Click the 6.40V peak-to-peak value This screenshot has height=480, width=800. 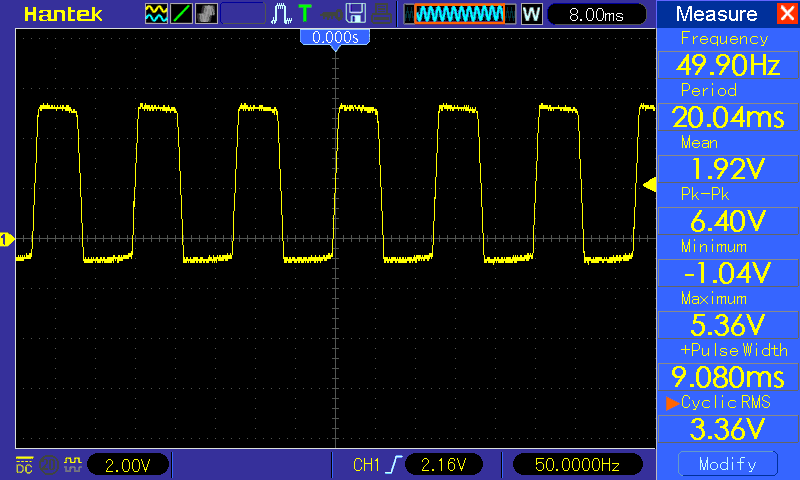coord(728,221)
